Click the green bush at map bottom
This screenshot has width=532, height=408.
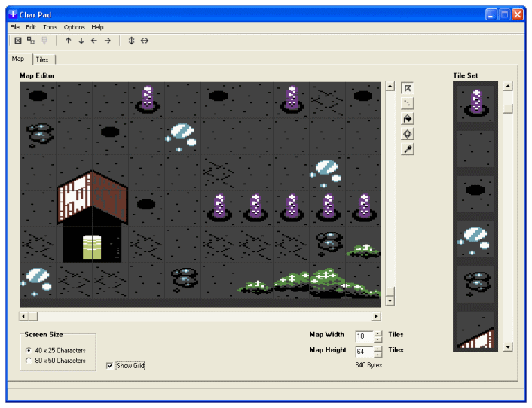click(x=310, y=283)
